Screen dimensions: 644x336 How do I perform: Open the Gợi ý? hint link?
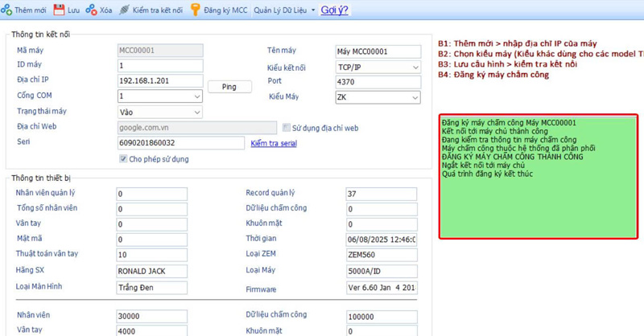click(334, 10)
